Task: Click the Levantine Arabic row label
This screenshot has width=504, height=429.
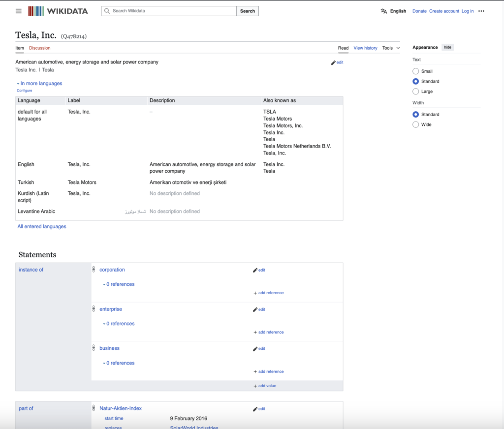Action: [36, 211]
